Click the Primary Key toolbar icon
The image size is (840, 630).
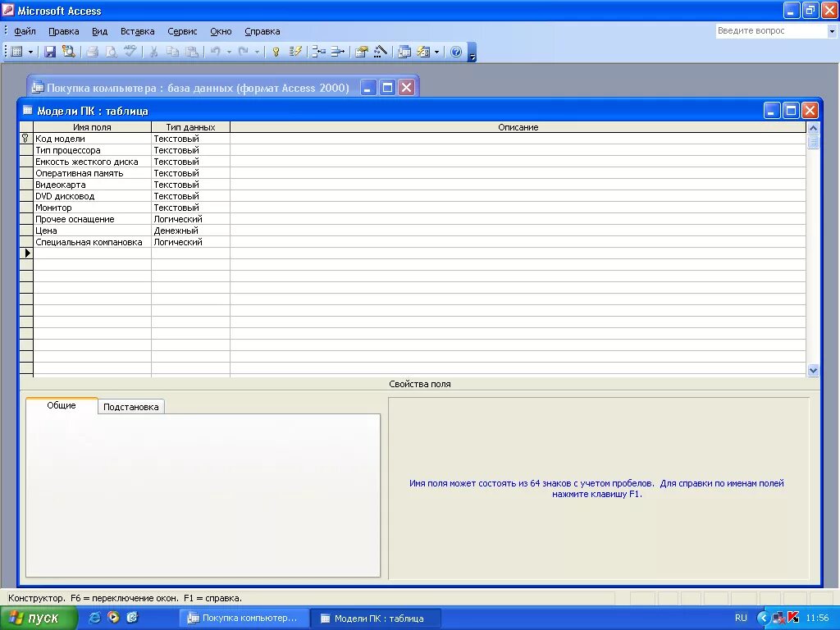pyautogui.click(x=276, y=52)
